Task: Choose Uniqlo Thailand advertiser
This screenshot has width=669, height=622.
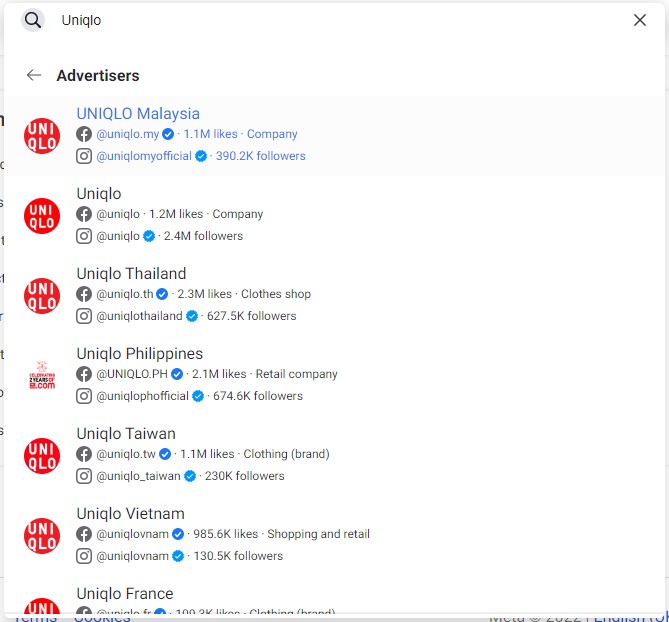Action: pyautogui.click(x=334, y=296)
